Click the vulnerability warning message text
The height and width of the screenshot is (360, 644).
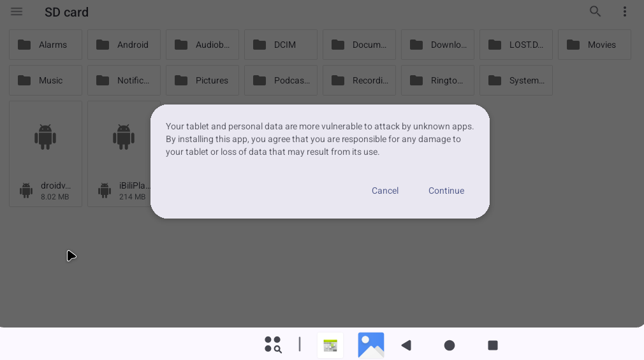pos(320,139)
